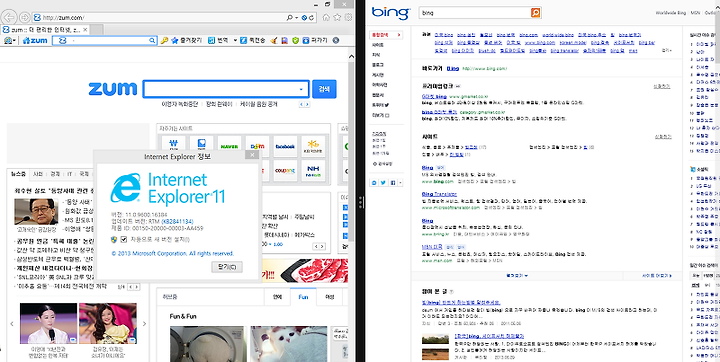The image size is (720, 362).
Task: Expand the share options dropdown in Bing sidebar
Action: [x=400, y=183]
